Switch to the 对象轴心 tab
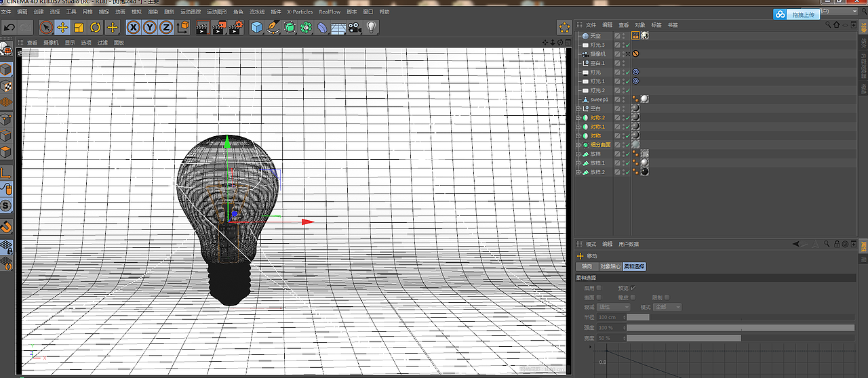The height and width of the screenshot is (378, 868). 610,267
